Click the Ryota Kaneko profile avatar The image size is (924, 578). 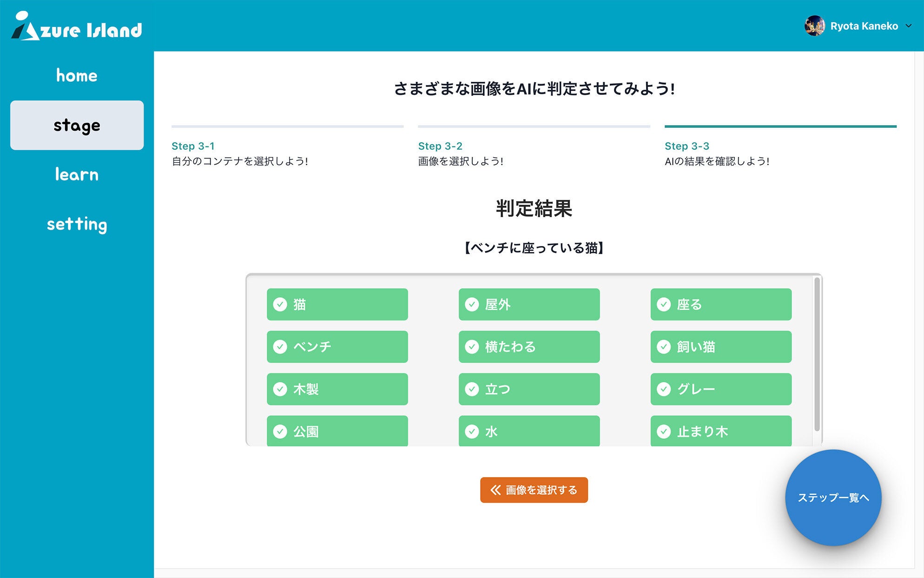pos(814,26)
